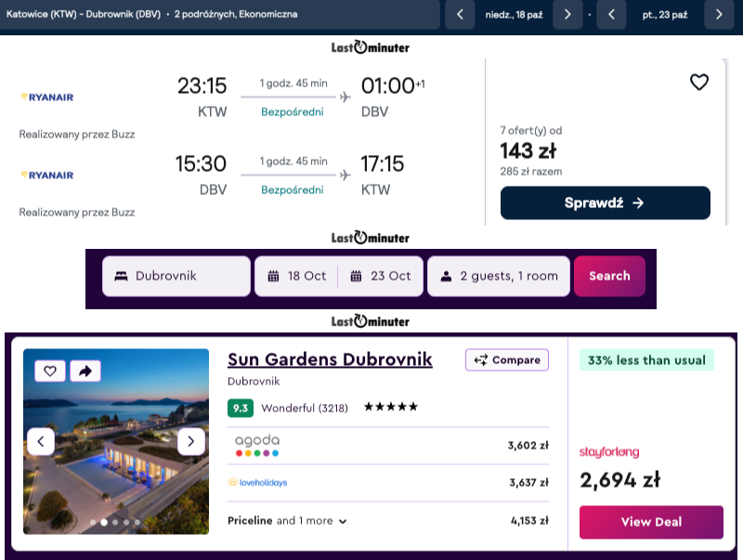This screenshot has height=560, width=743.
Task: Click the View Deal button
Action: pyautogui.click(x=652, y=522)
